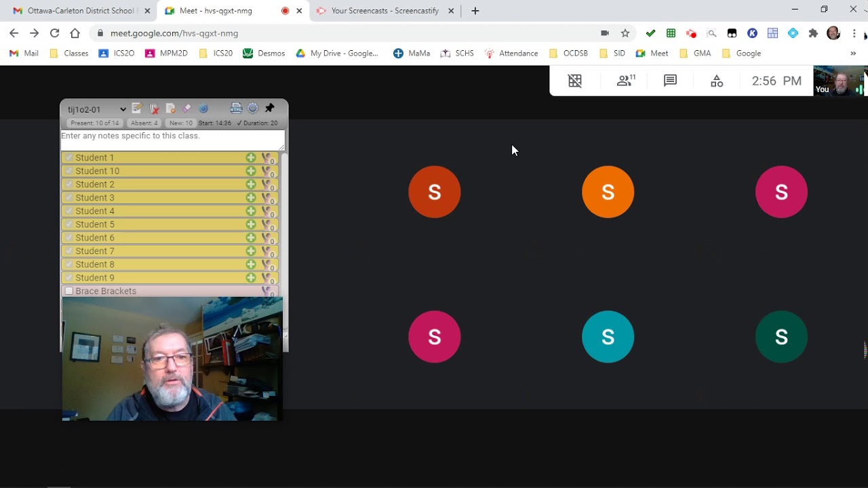
Task: Open a new browser tab
Action: (x=475, y=11)
